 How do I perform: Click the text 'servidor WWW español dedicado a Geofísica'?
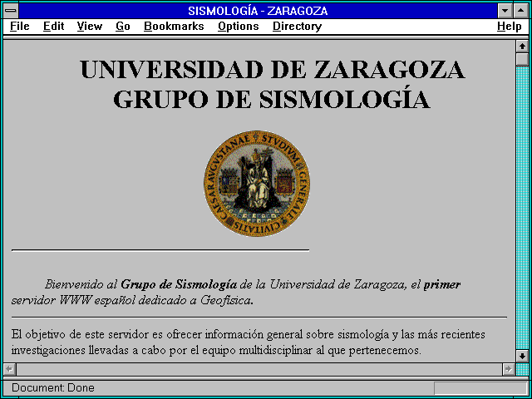[131, 301]
